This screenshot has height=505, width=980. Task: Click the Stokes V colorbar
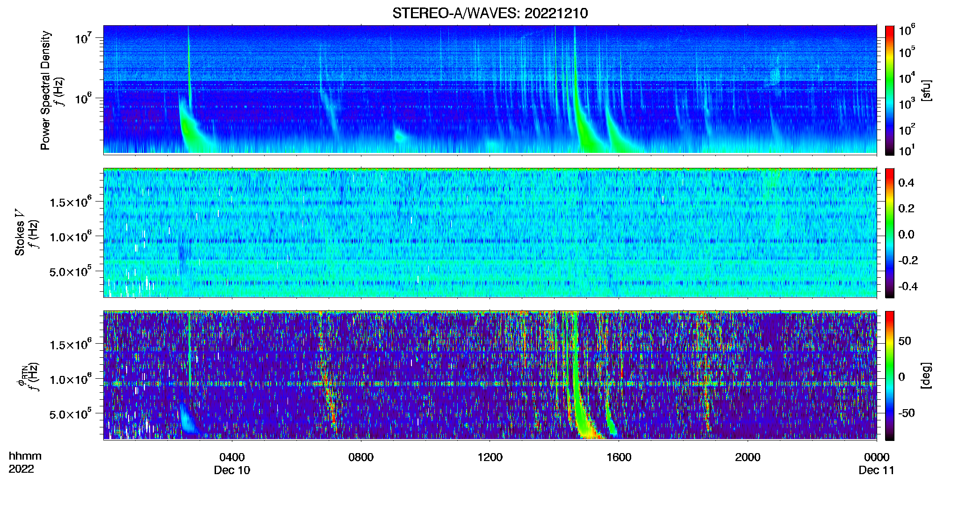pyautogui.click(x=890, y=233)
